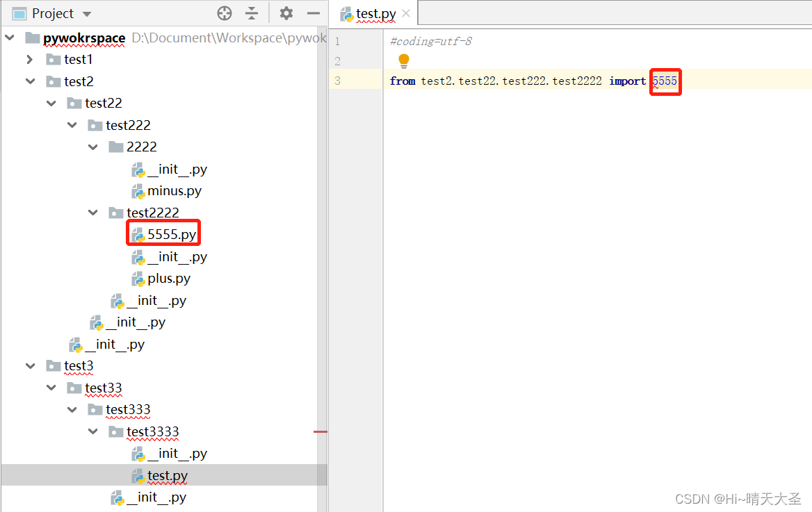Open the Project view dropdown arrow

click(87, 14)
